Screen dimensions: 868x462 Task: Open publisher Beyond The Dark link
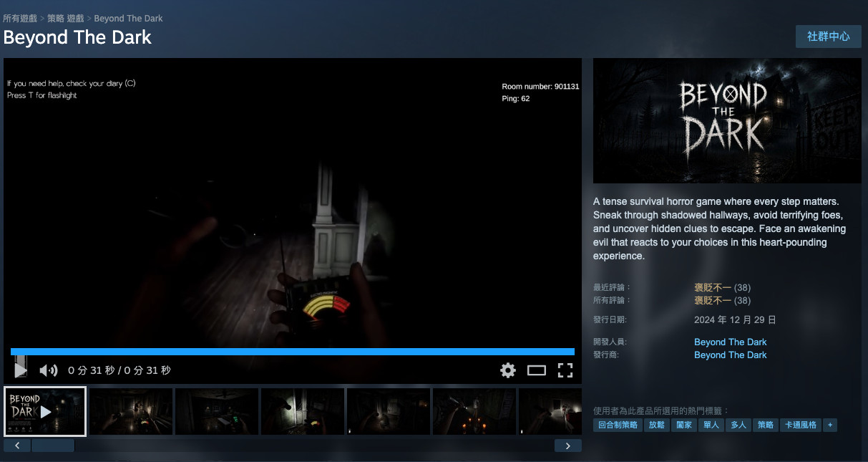coord(730,355)
